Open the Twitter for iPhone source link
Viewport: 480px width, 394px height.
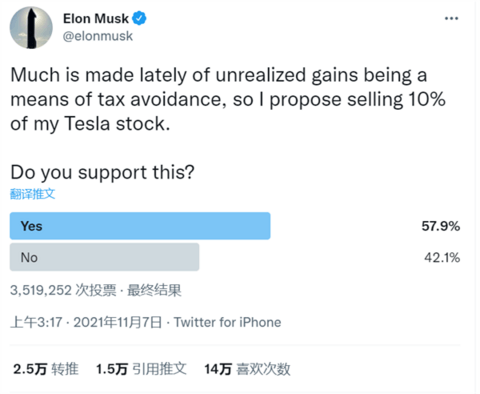227,322
